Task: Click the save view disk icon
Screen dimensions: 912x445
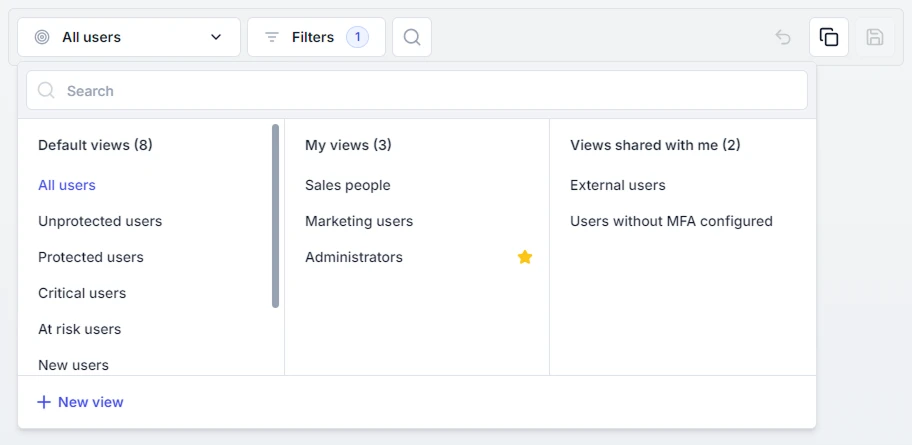Action: (875, 37)
